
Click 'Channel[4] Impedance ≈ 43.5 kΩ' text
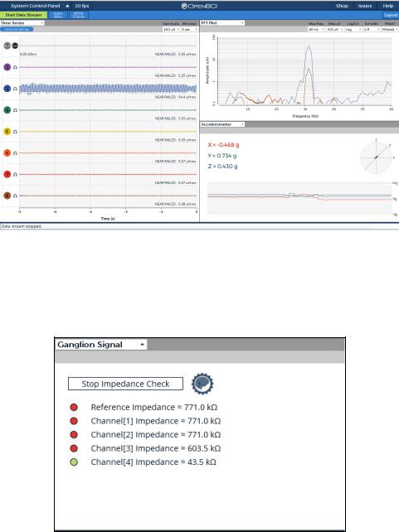tap(153, 462)
